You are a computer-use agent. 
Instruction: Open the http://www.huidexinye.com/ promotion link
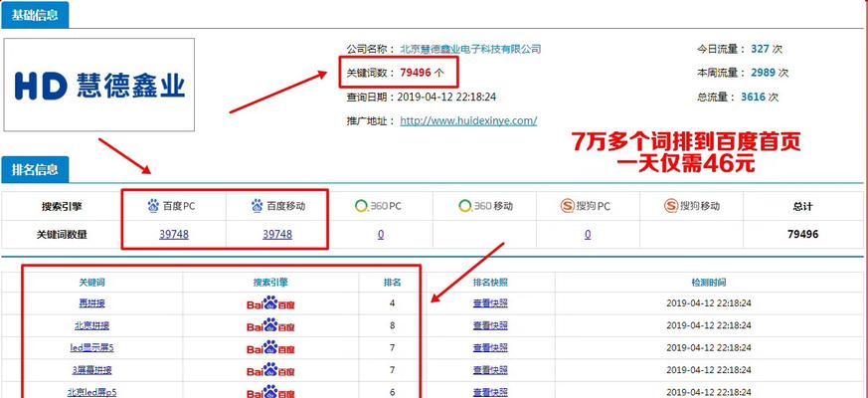coord(468,120)
